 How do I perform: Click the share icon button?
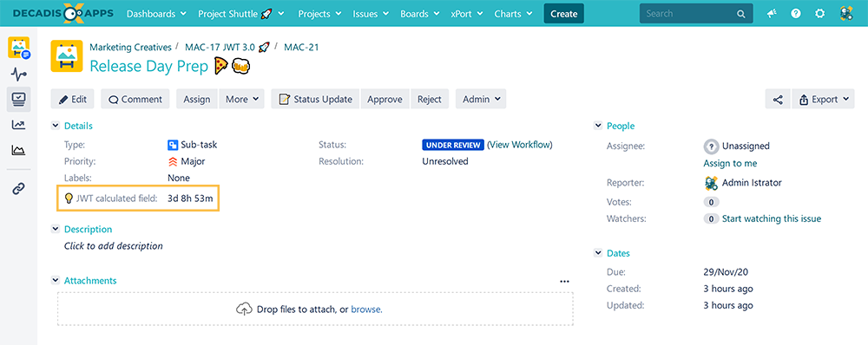click(x=778, y=100)
